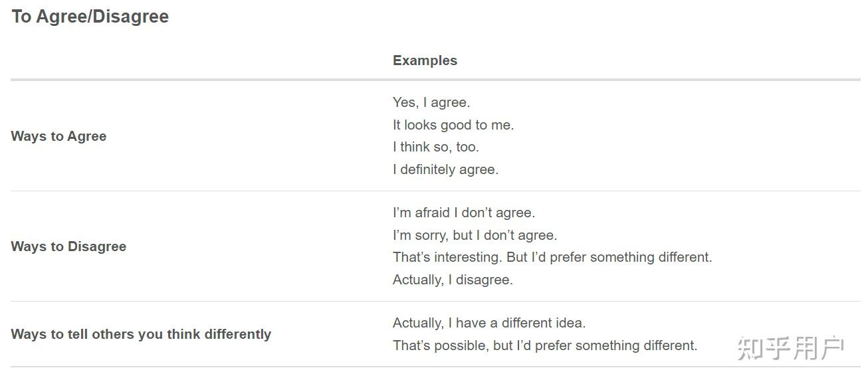This screenshot has width=868, height=378.
Task: Click the "To Agree/Disagree" heading
Action: point(90,17)
